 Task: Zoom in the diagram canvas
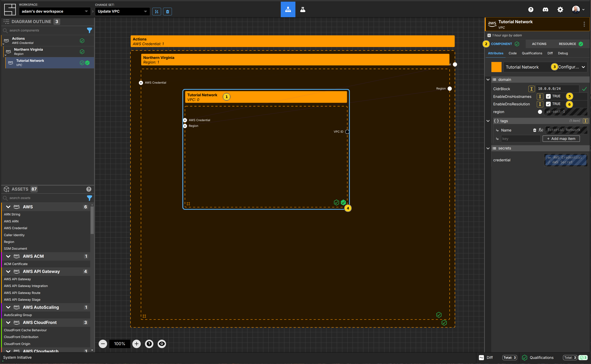tap(137, 344)
